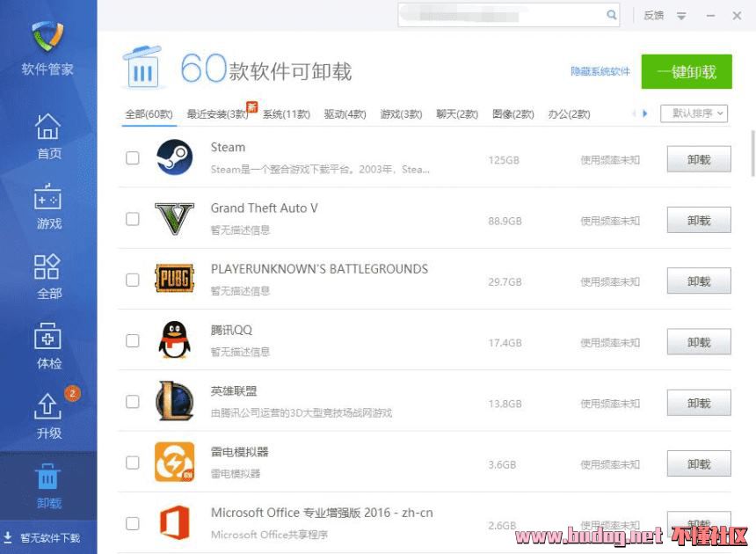The height and width of the screenshot is (554, 756).
Task: Click the large trash can icon
Action: [142, 67]
